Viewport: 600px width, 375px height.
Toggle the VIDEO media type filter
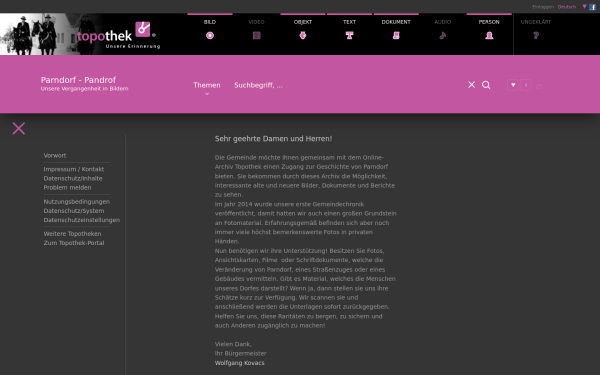point(256,30)
